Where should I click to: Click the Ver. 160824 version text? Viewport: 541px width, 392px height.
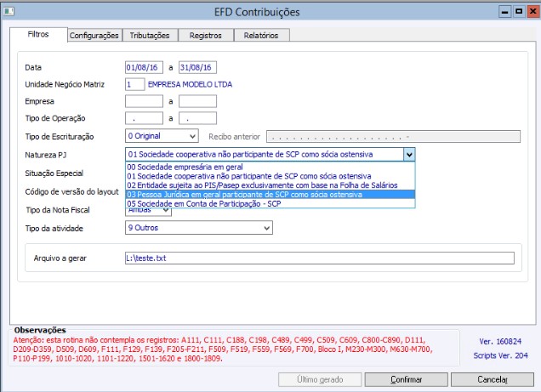pyautogui.click(x=500, y=342)
